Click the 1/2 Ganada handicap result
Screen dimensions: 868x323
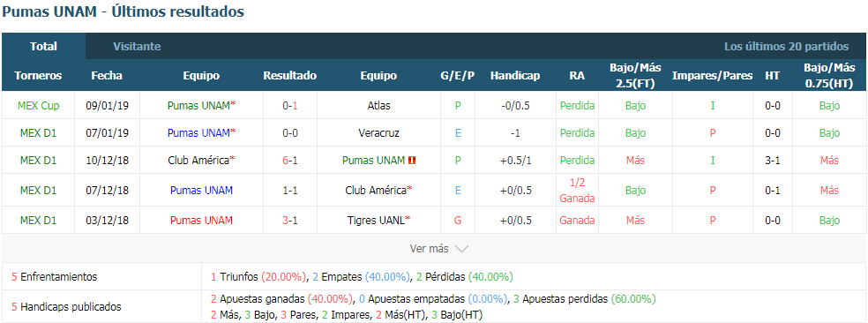click(577, 190)
